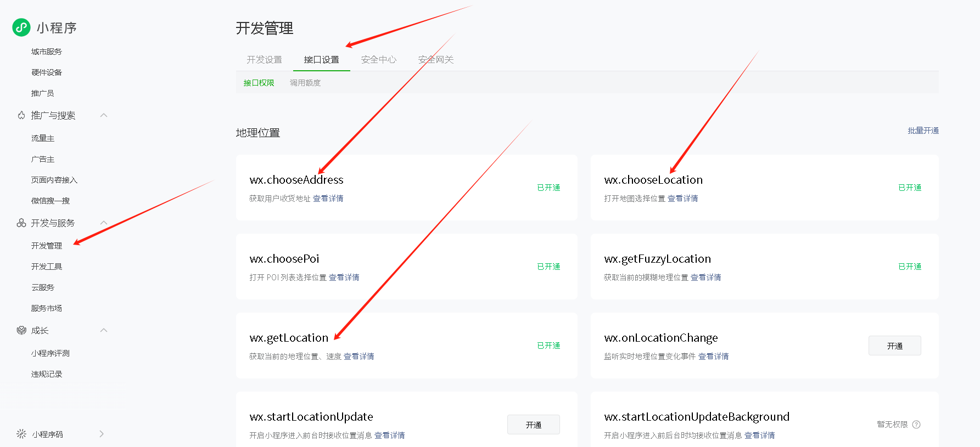980x447 pixels.
Task: Click the 暂无权限 status text
Action: (892, 425)
